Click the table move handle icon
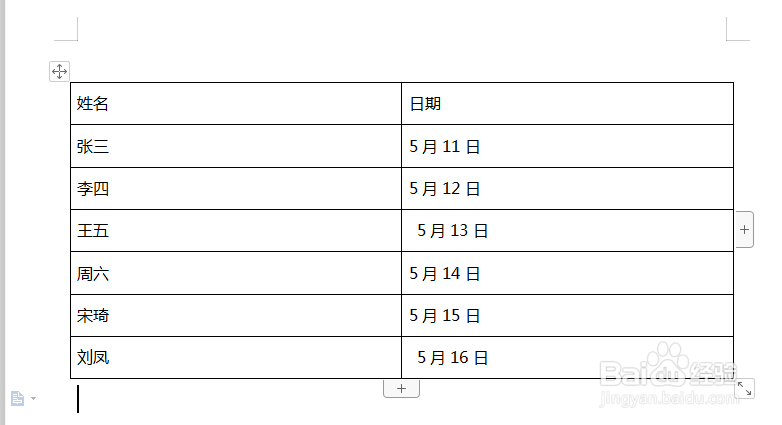782x425 pixels. coord(59,71)
